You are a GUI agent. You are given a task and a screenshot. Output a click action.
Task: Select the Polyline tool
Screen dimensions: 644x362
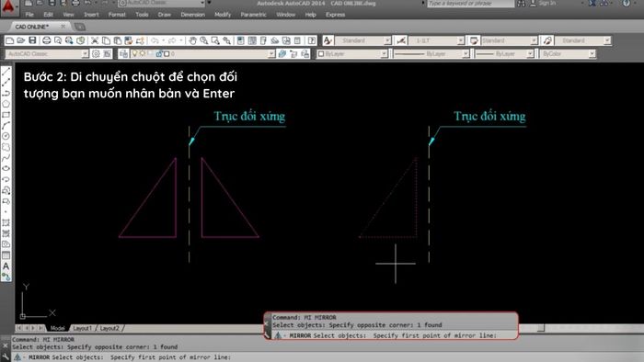tap(6, 94)
